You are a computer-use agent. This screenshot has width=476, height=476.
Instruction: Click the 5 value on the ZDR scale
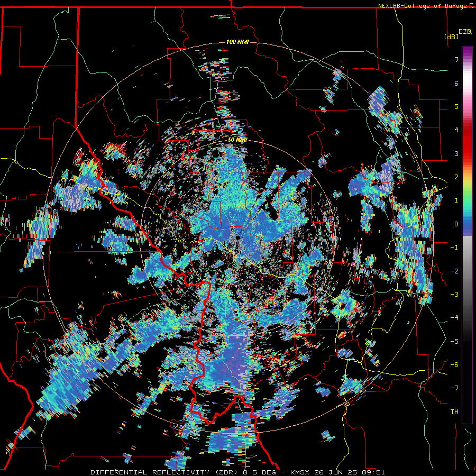[456, 106]
